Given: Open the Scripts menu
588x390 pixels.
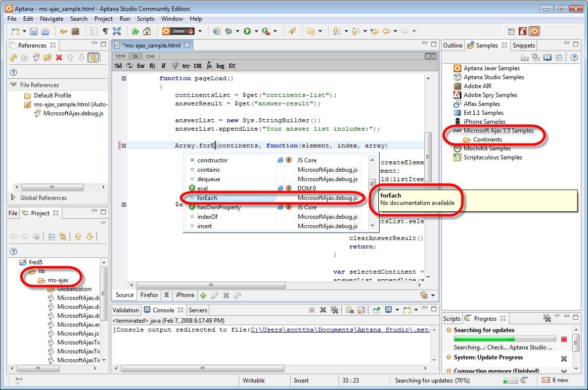Looking at the screenshot, I should coord(145,19).
